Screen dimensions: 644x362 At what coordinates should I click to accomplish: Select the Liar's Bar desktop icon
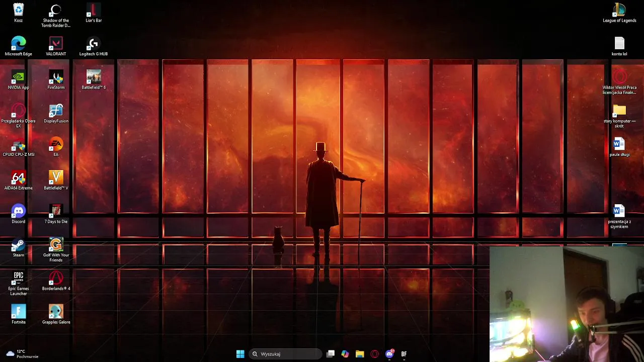[94, 13]
